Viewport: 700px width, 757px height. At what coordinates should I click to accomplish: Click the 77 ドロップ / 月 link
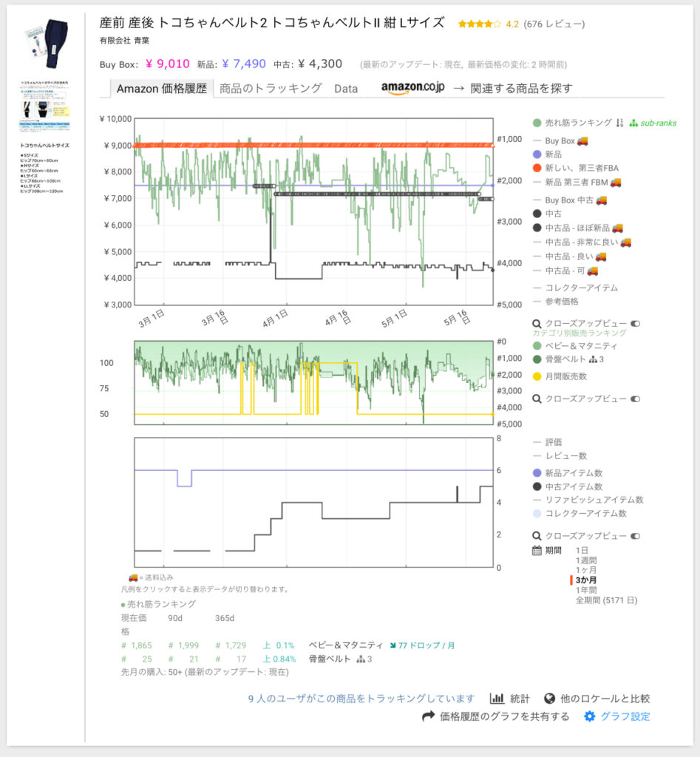tap(422, 645)
